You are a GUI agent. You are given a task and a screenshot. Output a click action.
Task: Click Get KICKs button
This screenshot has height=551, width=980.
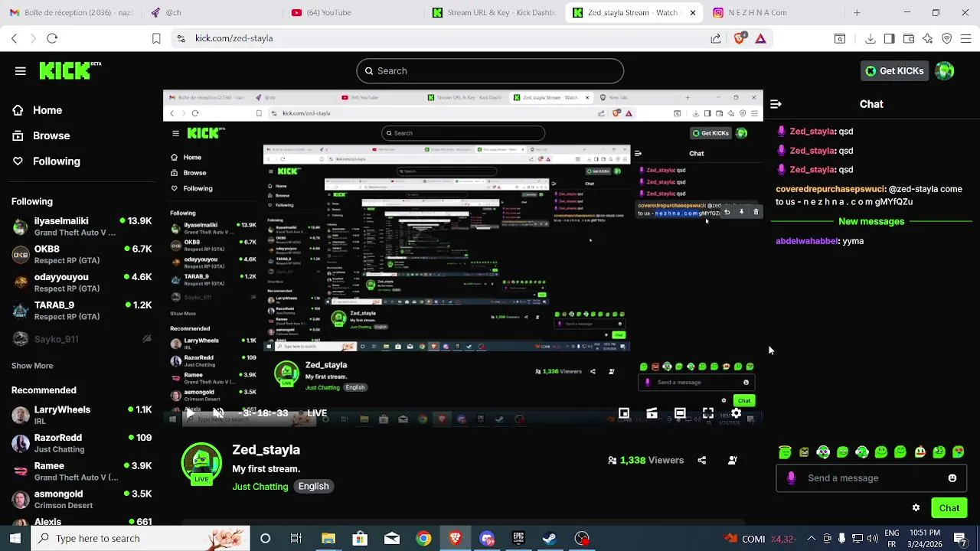click(x=894, y=71)
